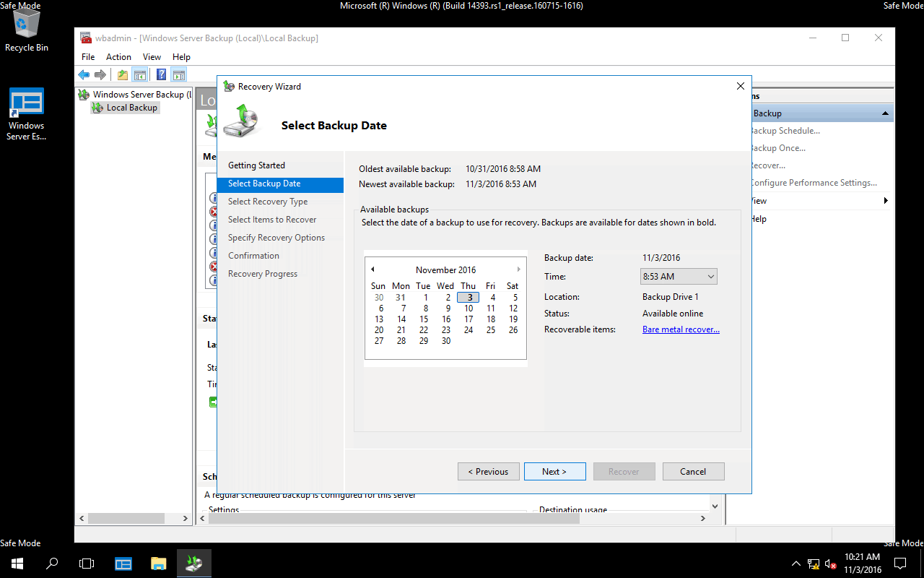Open the Bare metal recover... link
The image size is (924, 578).
tap(681, 329)
